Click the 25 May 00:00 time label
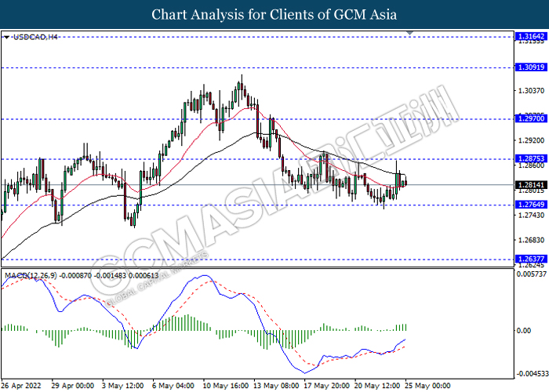Image resolution: width=549 pixels, height=392 pixels. click(427, 386)
